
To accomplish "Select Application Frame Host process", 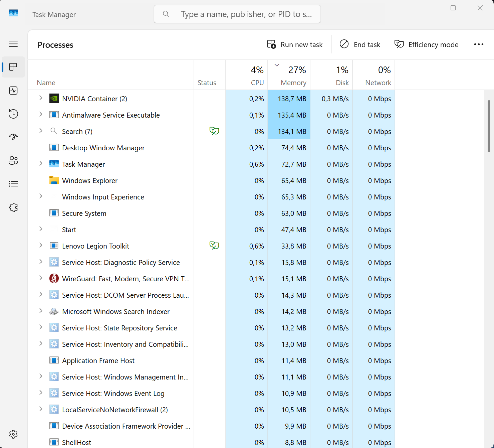I will [211, 361].
